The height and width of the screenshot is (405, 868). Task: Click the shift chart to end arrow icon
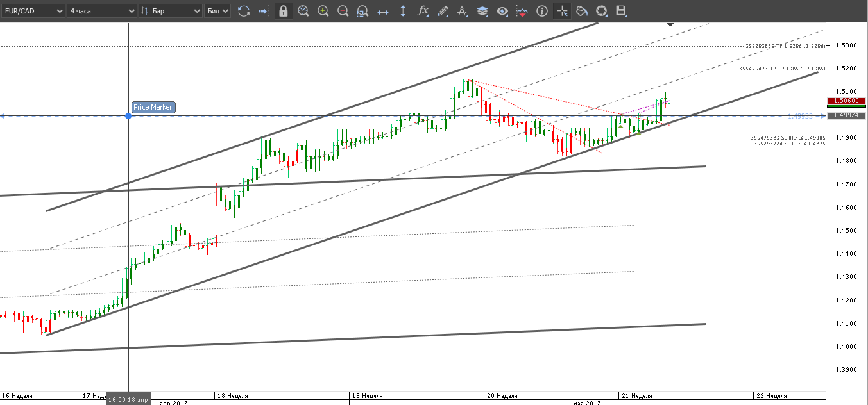(264, 11)
